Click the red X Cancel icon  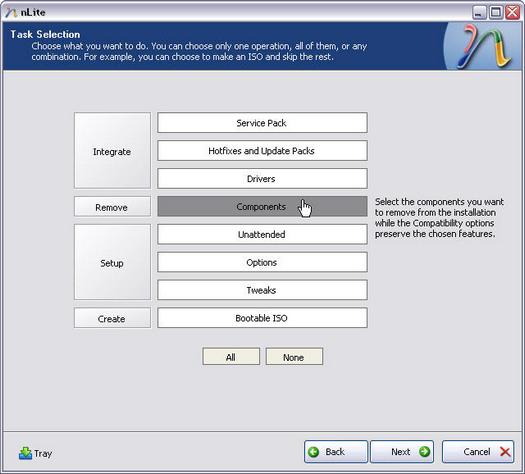coord(505,452)
